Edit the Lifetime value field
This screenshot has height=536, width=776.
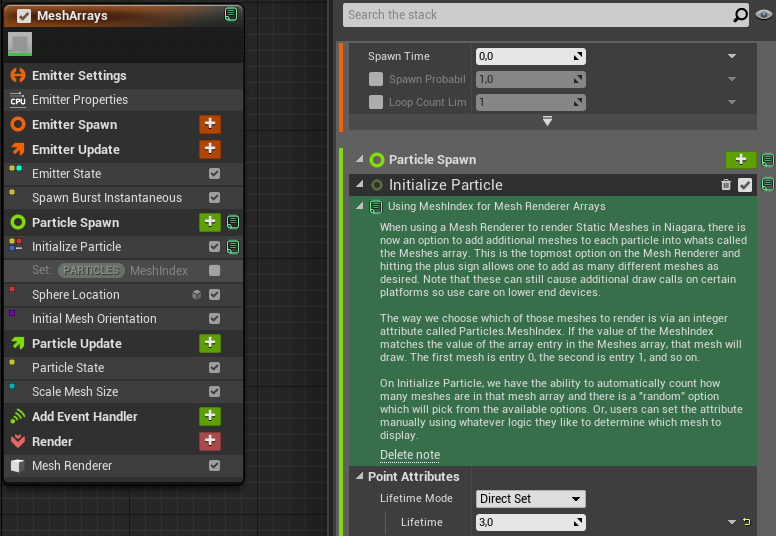click(531, 522)
